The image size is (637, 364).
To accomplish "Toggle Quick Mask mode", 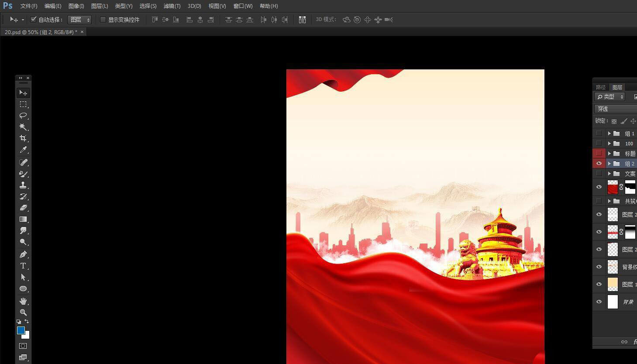I will pos(23,346).
